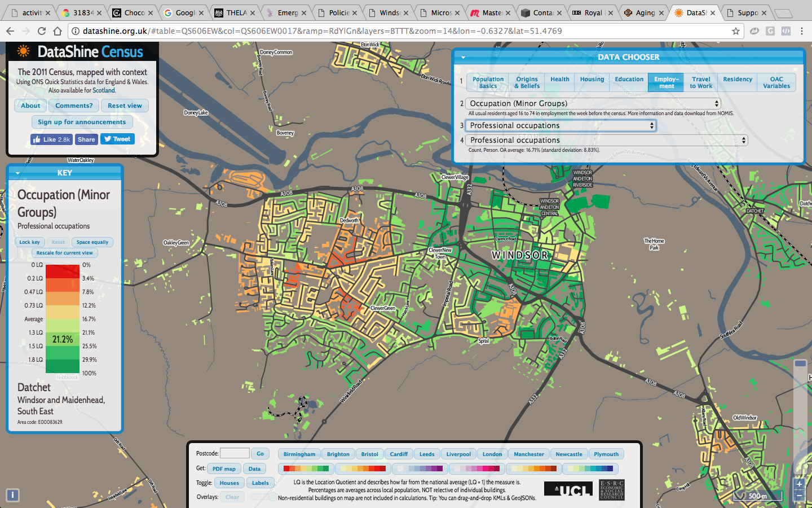Select the Population Basics tab

(488, 82)
